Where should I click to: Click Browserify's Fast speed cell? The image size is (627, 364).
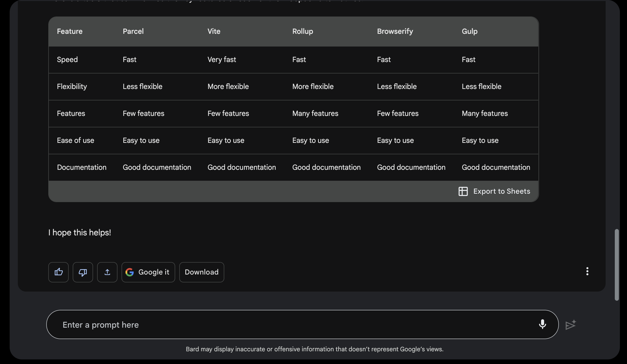(384, 59)
